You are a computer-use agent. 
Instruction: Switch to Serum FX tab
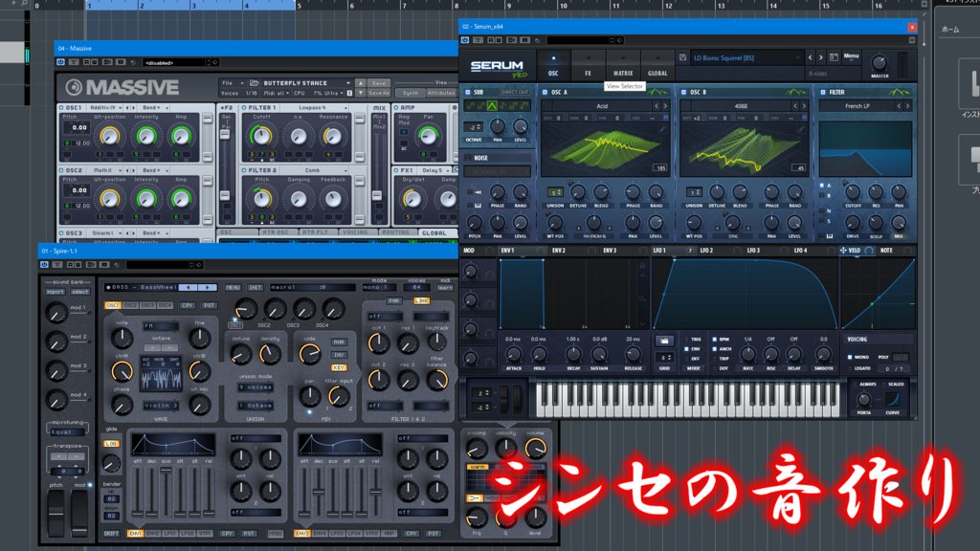point(589,65)
